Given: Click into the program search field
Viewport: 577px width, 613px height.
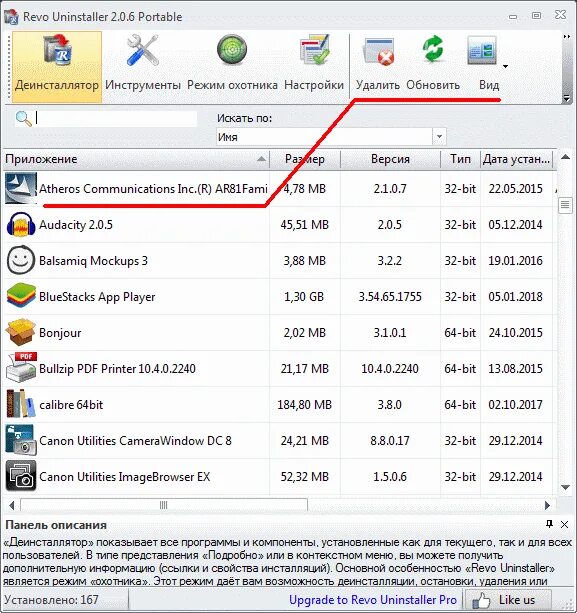Looking at the screenshot, I should [x=116, y=118].
